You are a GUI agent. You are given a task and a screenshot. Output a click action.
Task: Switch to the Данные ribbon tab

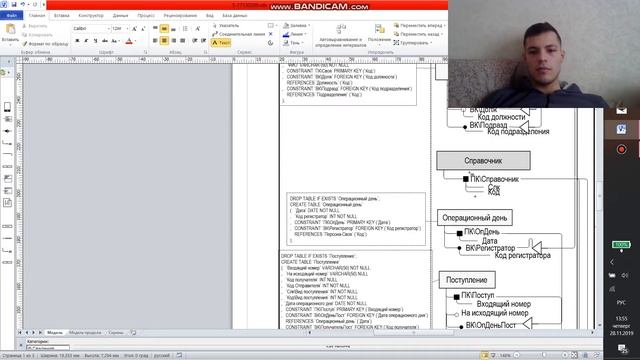(120, 16)
